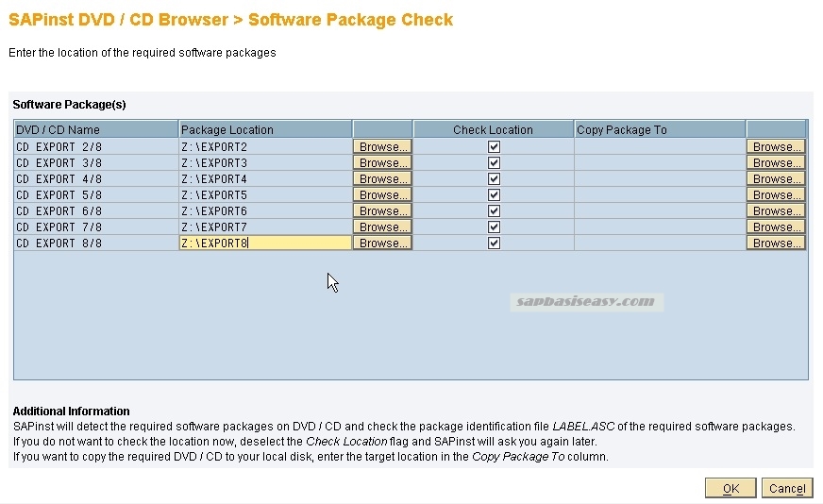The height and width of the screenshot is (504, 823).
Task: Click the Cancel button
Action: click(787, 488)
